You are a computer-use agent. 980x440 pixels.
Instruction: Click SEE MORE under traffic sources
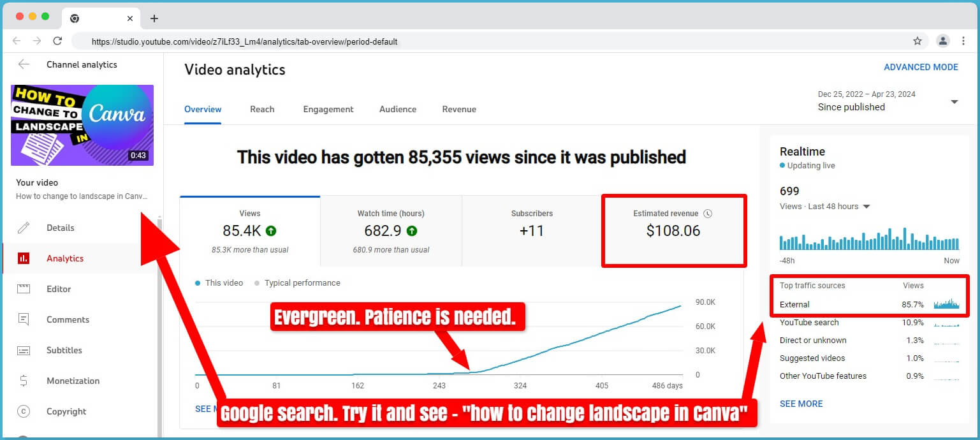coord(801,404)
